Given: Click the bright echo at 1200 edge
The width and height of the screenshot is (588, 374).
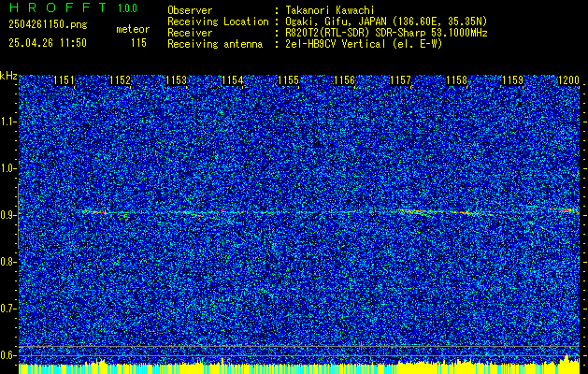Looking at the screenshot, I should [x=566, y=210].
